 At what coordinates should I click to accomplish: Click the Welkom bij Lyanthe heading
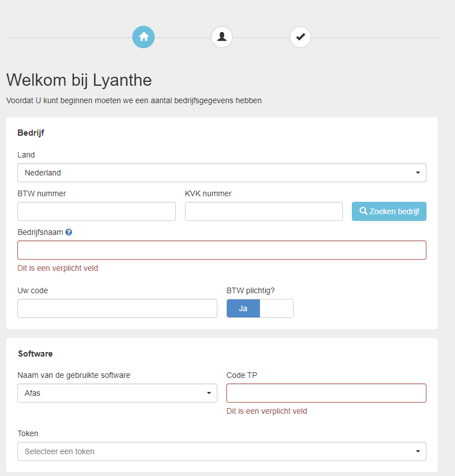click(x=79, y=80)
